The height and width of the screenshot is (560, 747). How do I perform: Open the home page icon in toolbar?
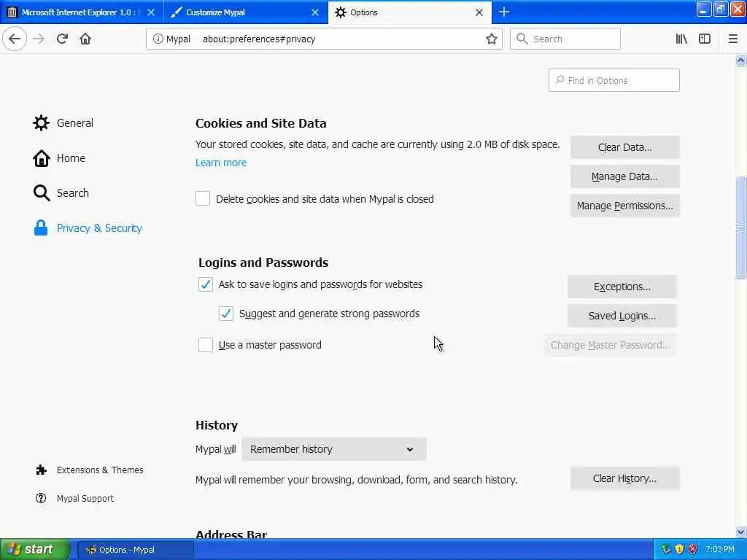[85, 39]
